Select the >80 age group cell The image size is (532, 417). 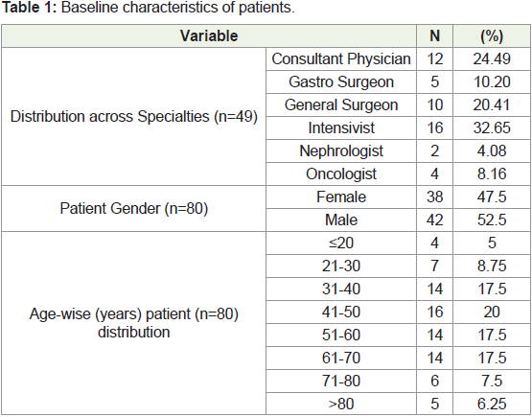(341, 404)
